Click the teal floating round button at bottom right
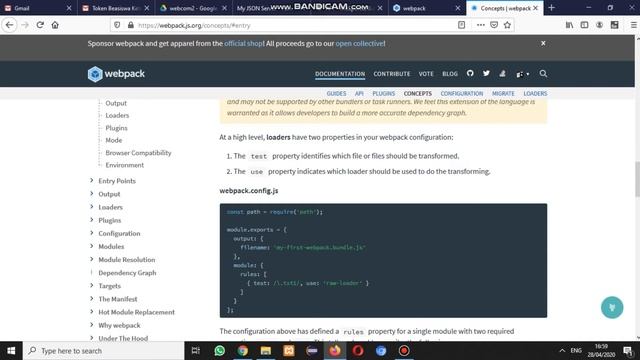640x360 pixels. (612, 307)
